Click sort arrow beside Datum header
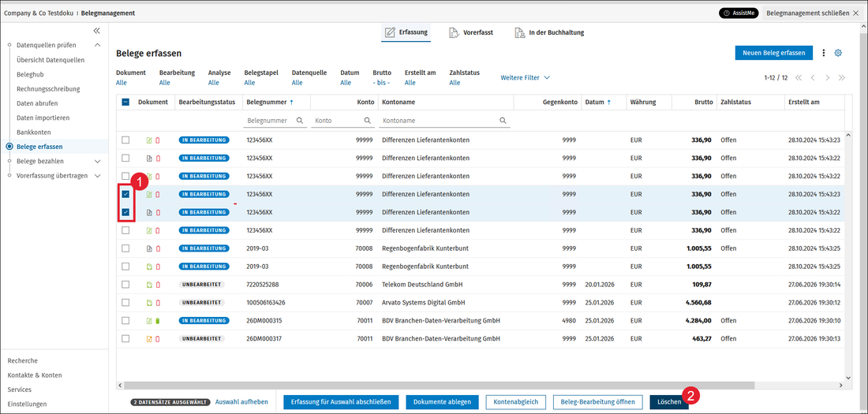The height and width of the screenshot is (414, 868). [609, 103]
